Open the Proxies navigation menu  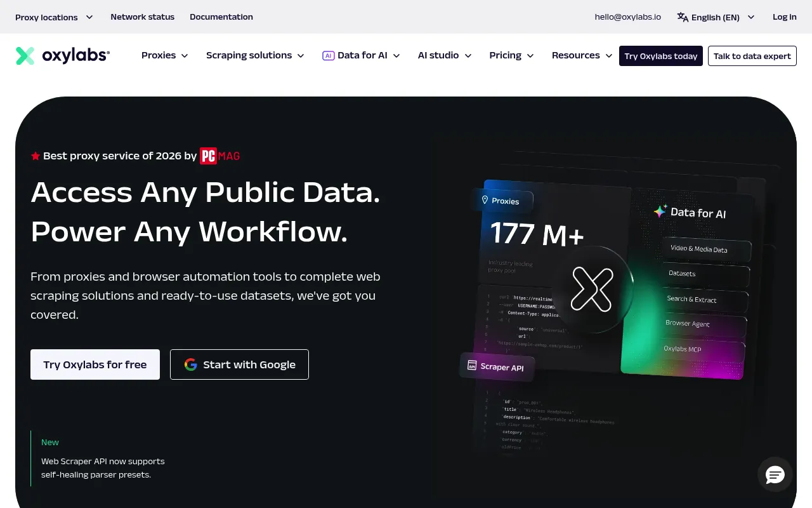pyautogui.click(x=165, y=55)
